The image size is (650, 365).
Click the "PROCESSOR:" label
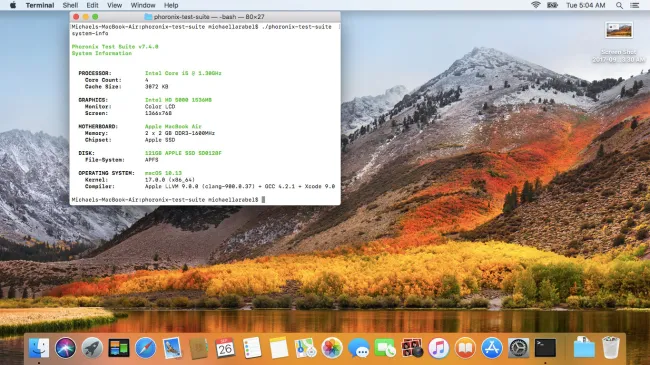tap(95, 73)
